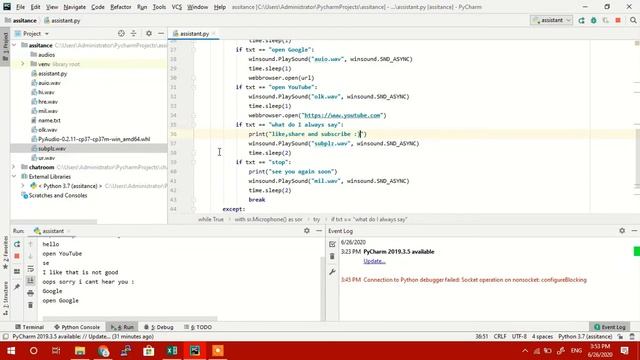Image resolution: width=640 pixels, height=360 pixels.
Task: Toggle soft-wrap in Run console
Action: tap(31, 269)
